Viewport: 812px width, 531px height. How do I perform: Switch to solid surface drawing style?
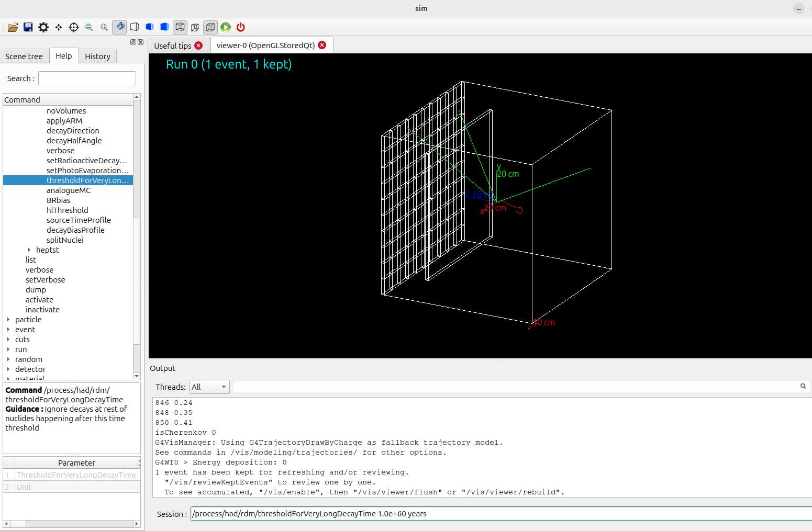pyautogui.click(x=165, y=27)
